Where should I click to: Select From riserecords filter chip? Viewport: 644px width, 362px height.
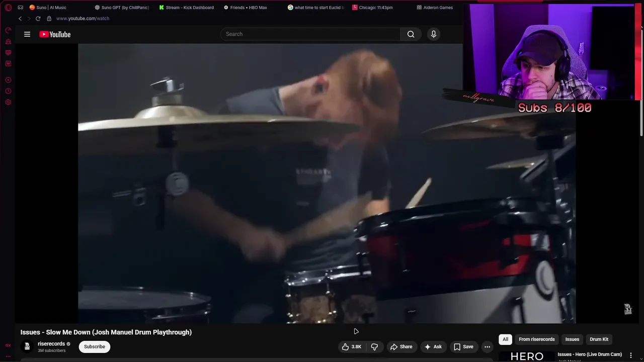tap(537, 339)
